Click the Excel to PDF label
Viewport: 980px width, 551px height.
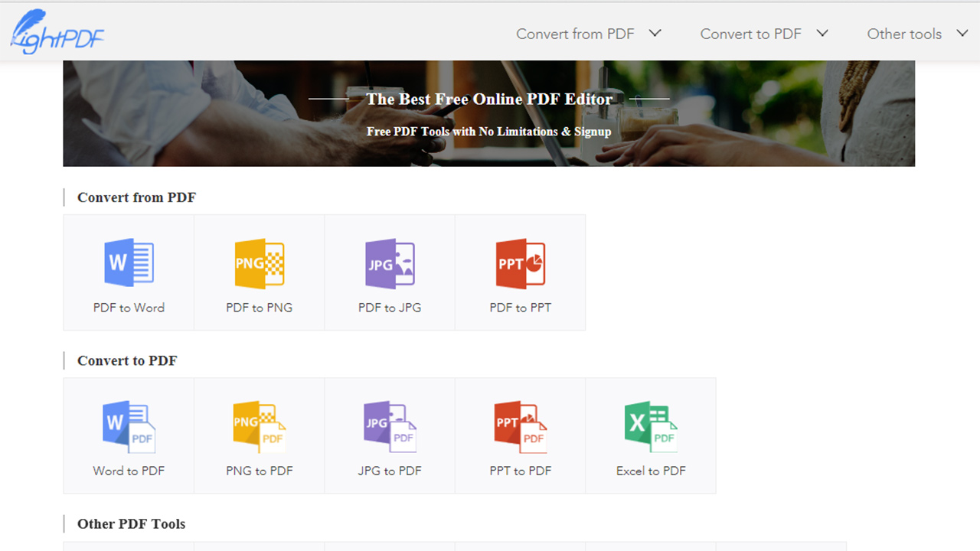click(651, 471)
